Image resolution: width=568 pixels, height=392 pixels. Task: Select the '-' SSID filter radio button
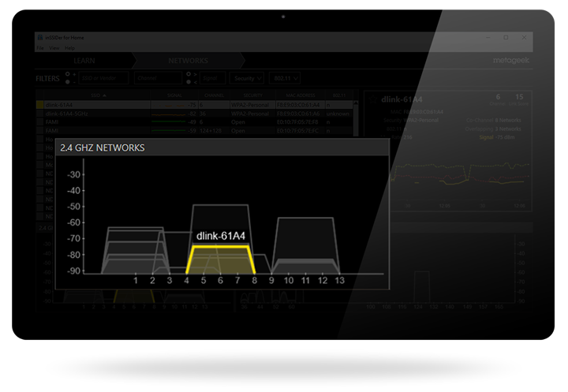point(68,82)
